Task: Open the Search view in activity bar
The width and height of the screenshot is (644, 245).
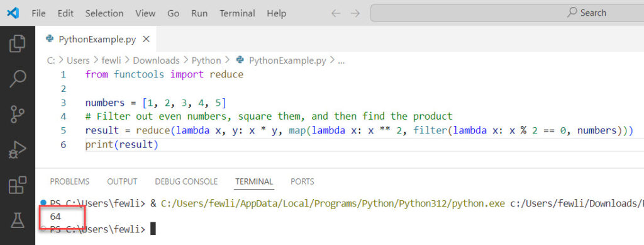Action: tap(17, 79)
